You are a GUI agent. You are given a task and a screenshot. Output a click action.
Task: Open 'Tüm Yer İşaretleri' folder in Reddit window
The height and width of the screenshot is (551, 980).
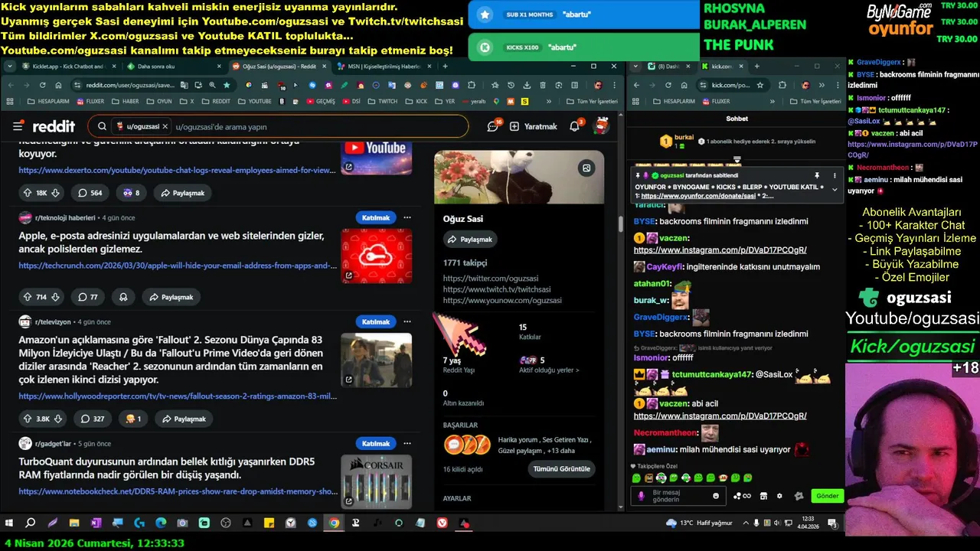pos(591,101)
